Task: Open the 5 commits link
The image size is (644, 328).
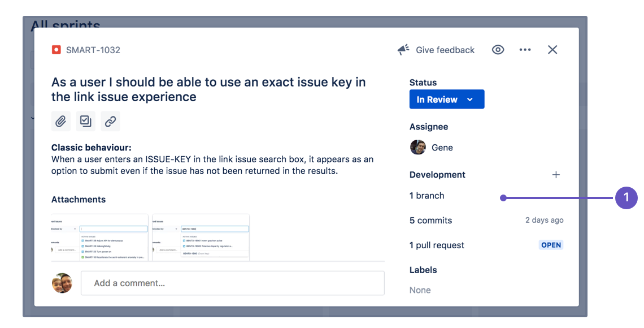Action: click(430, 221)
